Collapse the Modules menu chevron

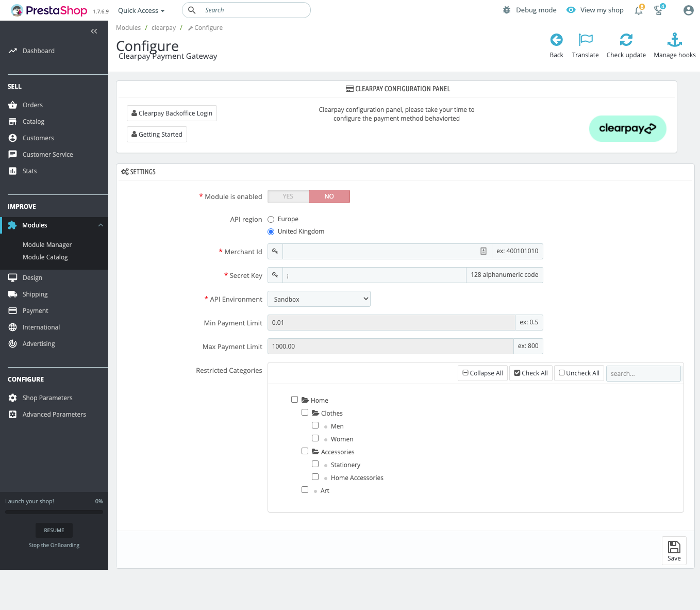[x=101, y=225]
